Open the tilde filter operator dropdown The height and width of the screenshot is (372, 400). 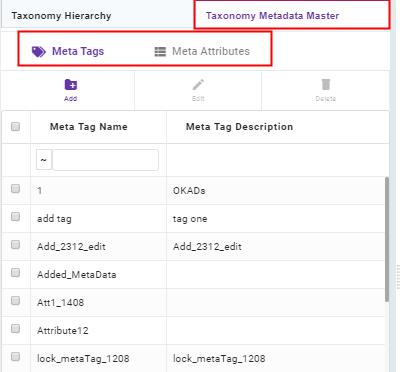tap(44, 160)
